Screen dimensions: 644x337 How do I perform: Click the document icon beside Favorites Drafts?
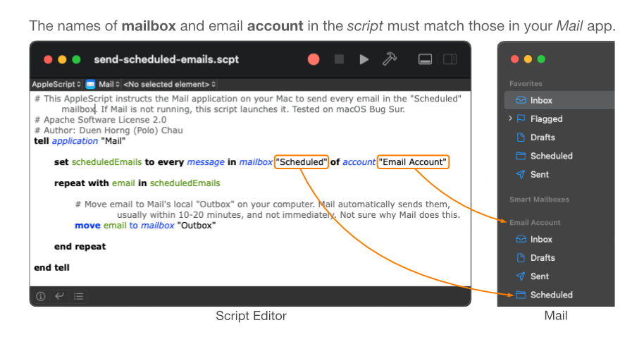coord(521,137)
